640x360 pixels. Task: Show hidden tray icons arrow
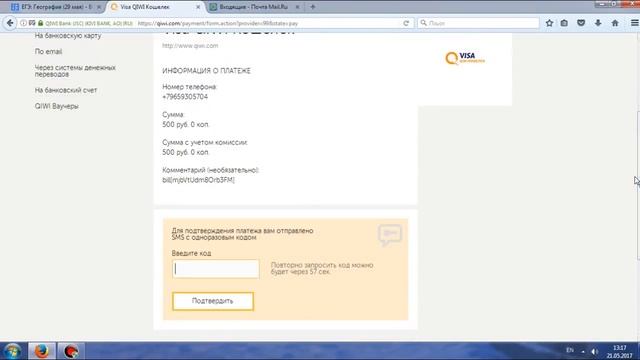(x=583, y=351)
